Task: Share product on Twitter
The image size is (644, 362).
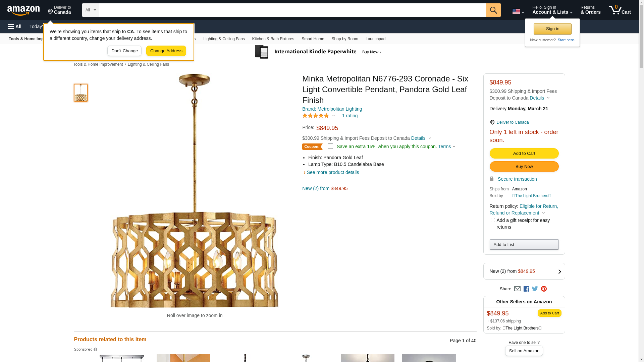Action: (x=535, y=289)
